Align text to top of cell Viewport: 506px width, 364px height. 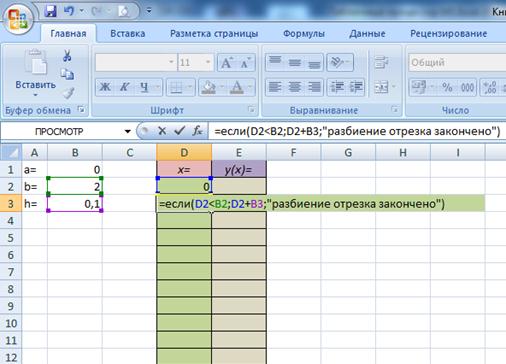[x=275, y=62]
